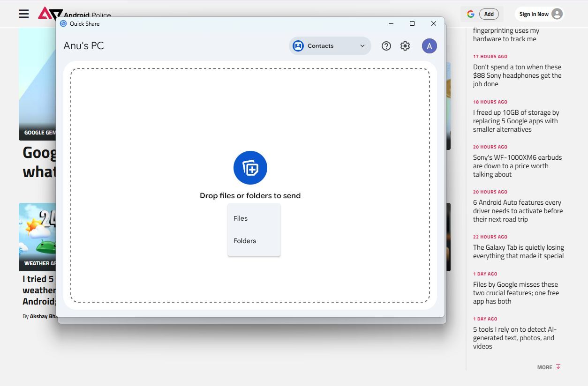The height and width of the screenshot is (387, 588).
Task: Open Sony's WF-1000XM6 earbuds article
Action: coord(517,166)
